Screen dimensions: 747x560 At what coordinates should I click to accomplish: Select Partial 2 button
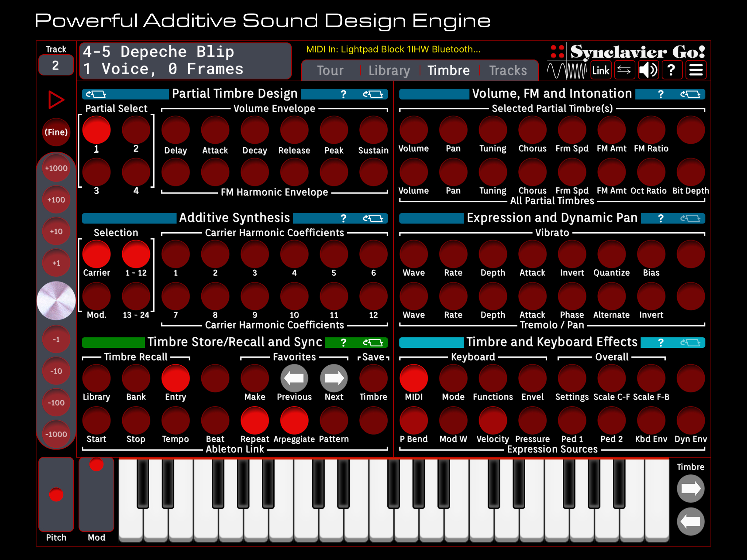tap(136, 130)
